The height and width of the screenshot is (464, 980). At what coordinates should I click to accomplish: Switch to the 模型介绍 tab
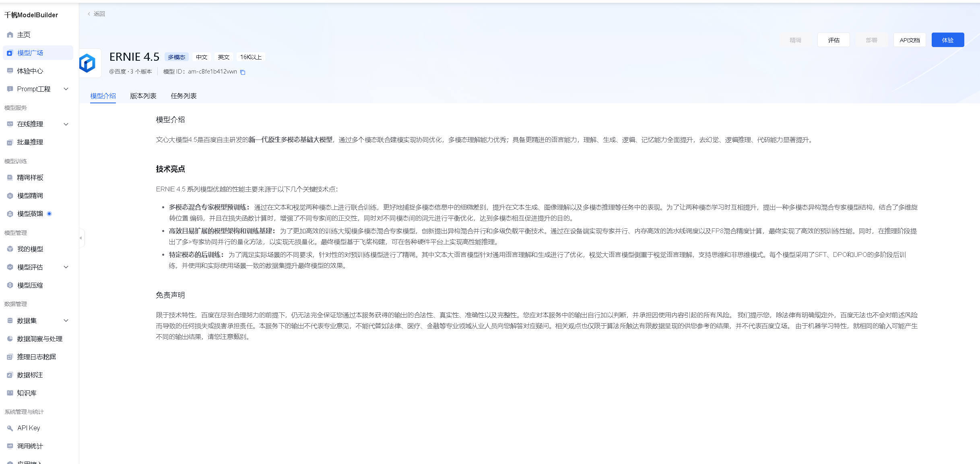(103, 96)
